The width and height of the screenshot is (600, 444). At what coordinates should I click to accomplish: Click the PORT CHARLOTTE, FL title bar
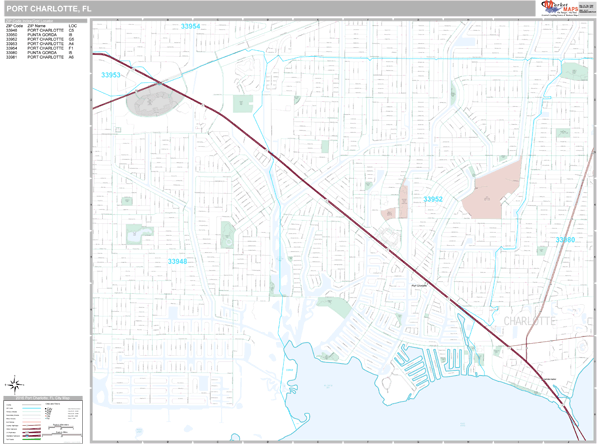269,8
